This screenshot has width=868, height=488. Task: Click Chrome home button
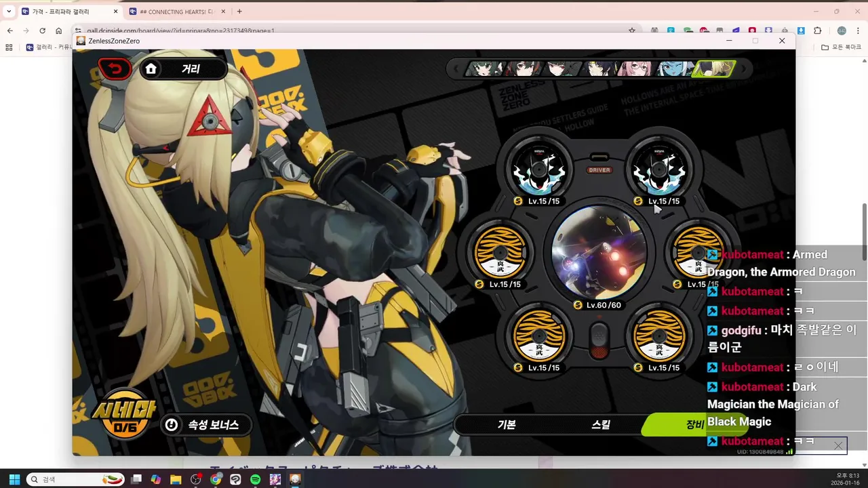point(59,30)
